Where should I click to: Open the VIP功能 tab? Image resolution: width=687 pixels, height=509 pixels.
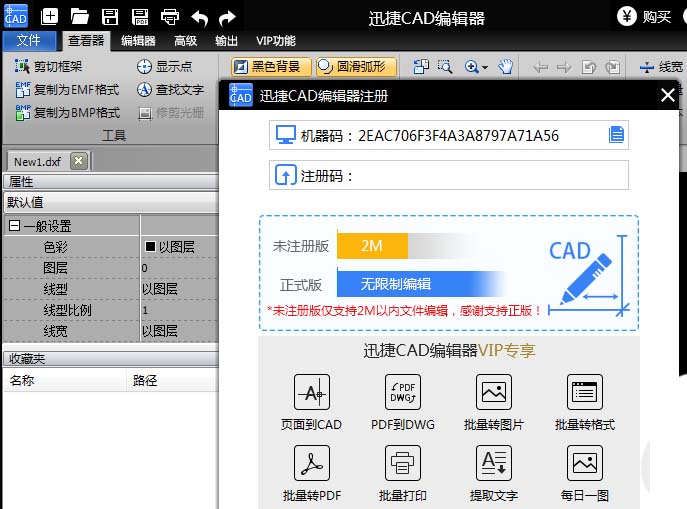click(276, 41)
